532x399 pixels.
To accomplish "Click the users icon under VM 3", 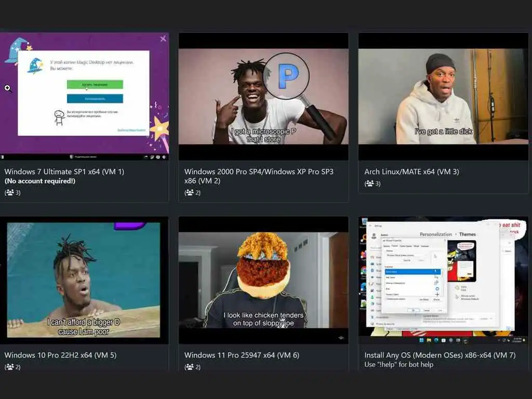I will click(x=369, y=183).
